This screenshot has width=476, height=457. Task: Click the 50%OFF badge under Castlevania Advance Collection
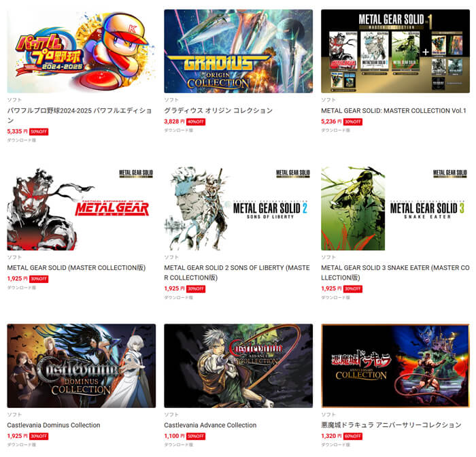pyautogui.click(x=196, y=437)
